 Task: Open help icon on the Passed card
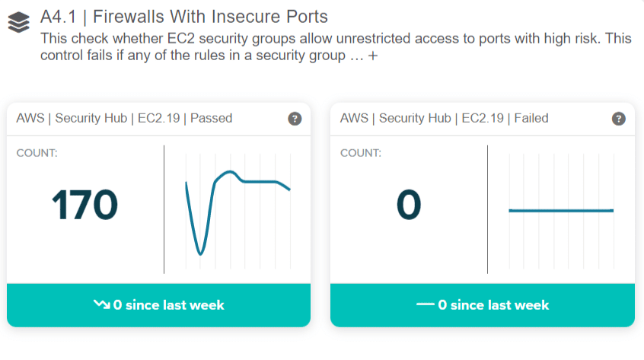point(295,119)
